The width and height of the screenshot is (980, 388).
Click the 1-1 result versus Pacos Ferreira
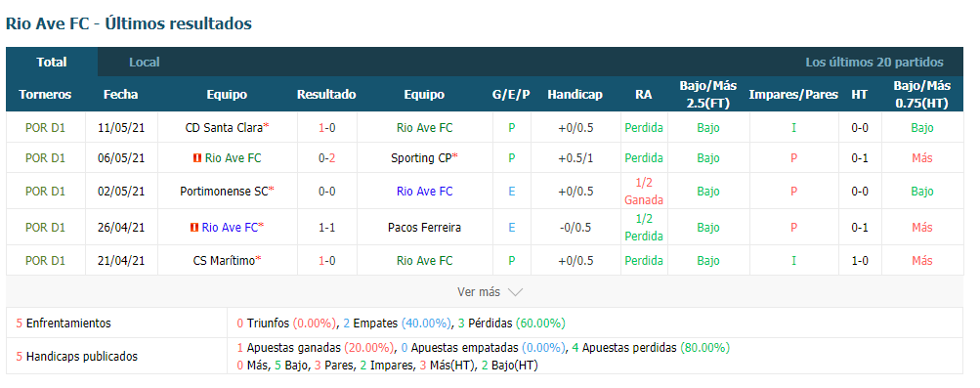coord(327,228)
